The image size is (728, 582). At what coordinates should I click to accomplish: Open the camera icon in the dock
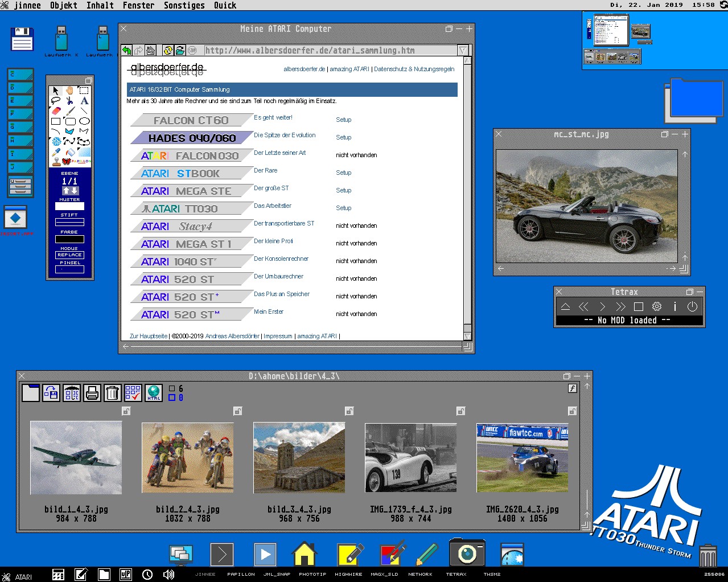(x=467, y=552)
